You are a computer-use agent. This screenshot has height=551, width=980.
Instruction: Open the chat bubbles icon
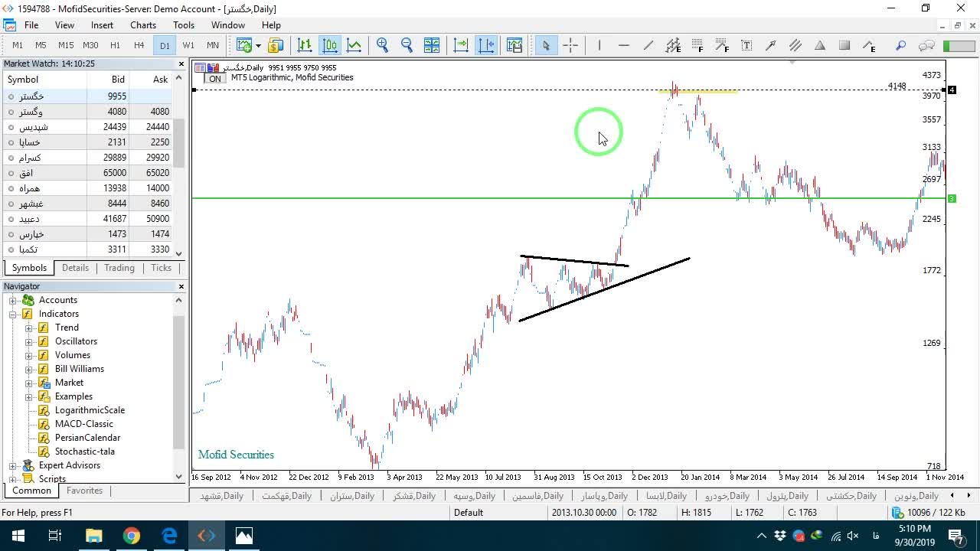tap(926, 45)
